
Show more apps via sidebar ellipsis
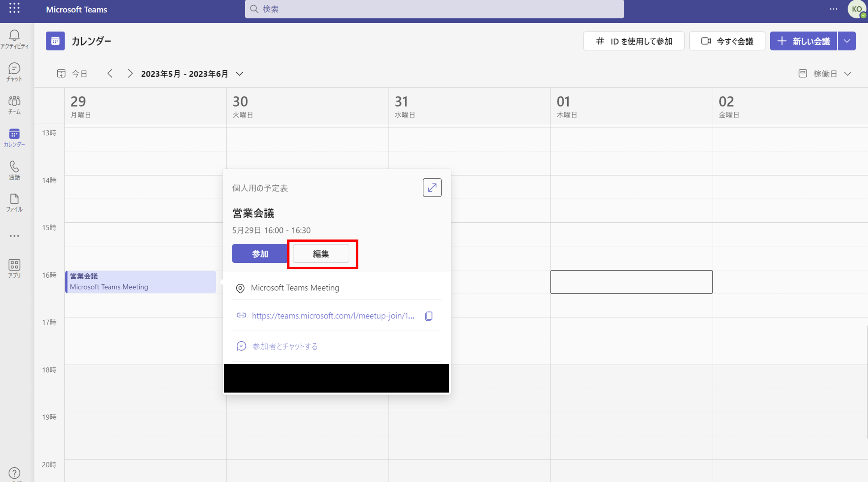[14, 236]
